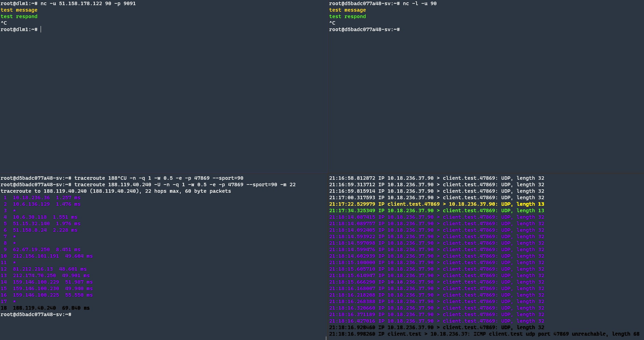Select green "test respond" in the nc listener pane
This screenshot has width=644, height=340.
coord(347,16)
